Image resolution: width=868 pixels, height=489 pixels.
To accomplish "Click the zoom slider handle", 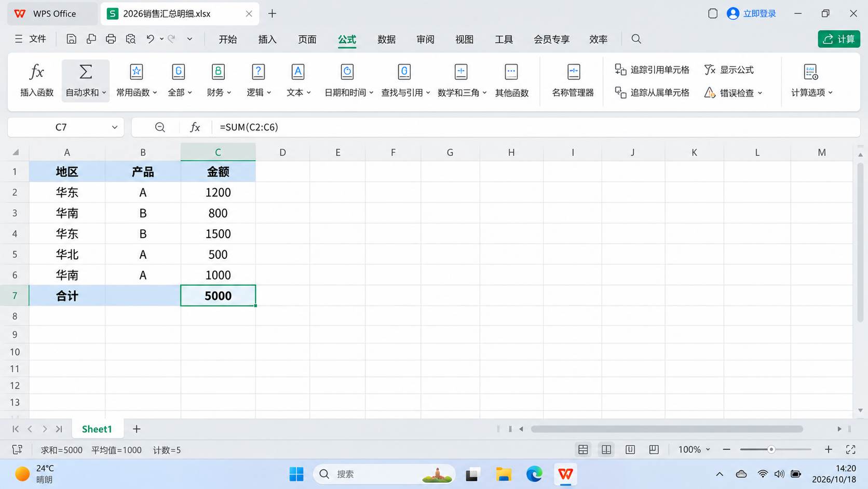I will click(x=771, y=450).
